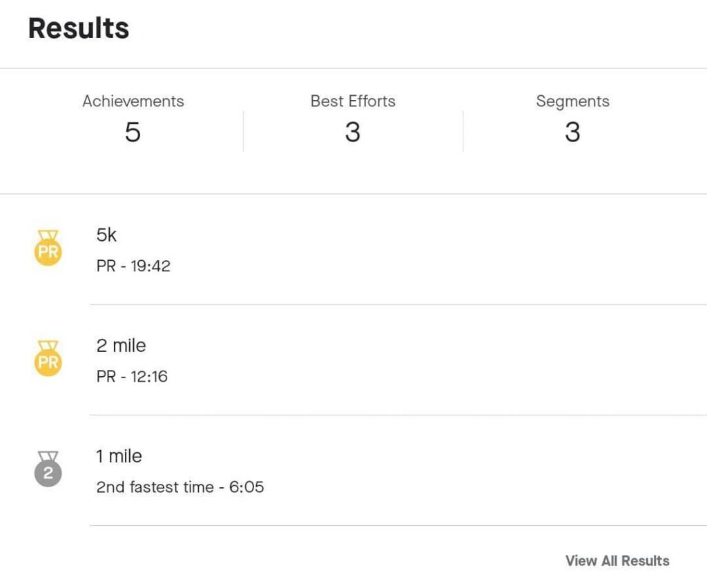Open the Segments stat tab

[x=572, y=101]
